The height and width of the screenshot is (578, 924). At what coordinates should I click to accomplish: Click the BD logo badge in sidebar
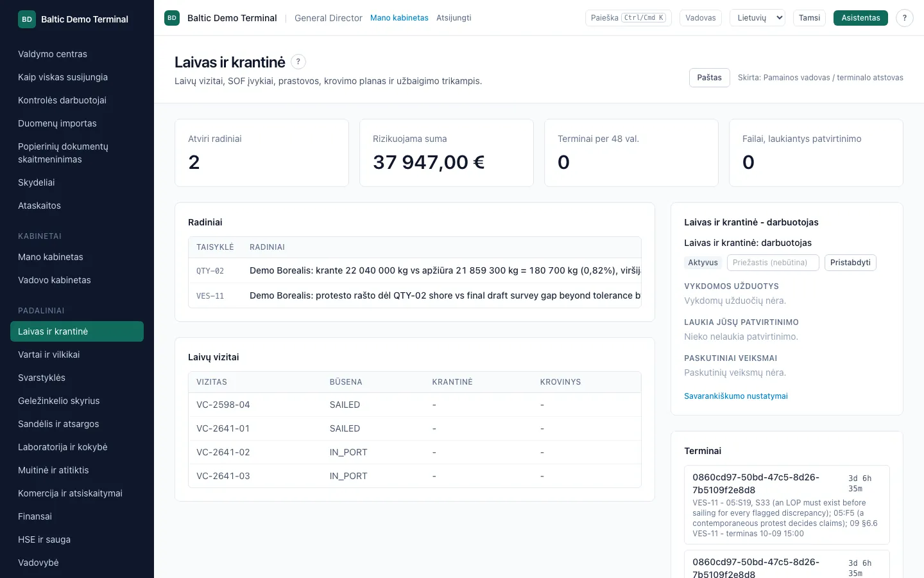(x=27, y=19)
